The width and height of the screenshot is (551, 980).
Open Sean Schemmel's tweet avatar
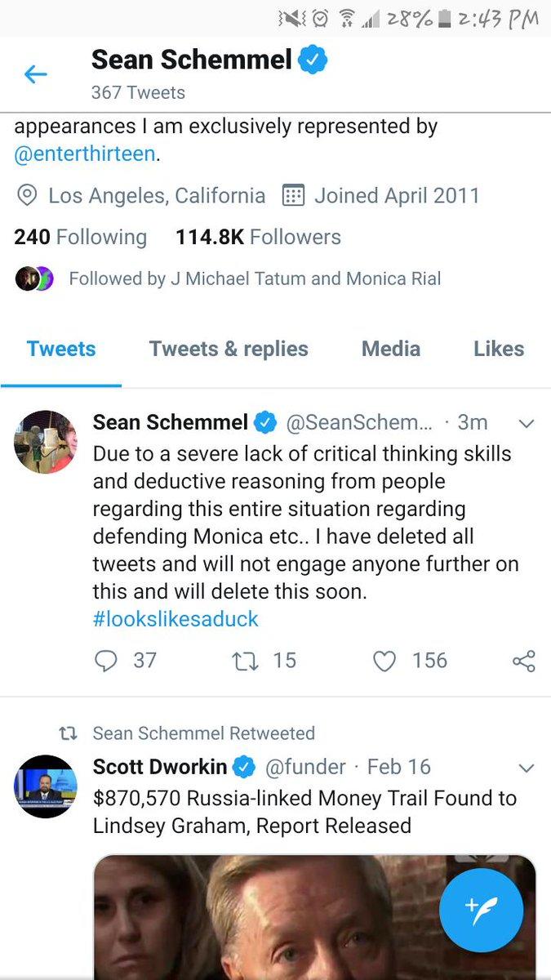click(x=46, y=443)
